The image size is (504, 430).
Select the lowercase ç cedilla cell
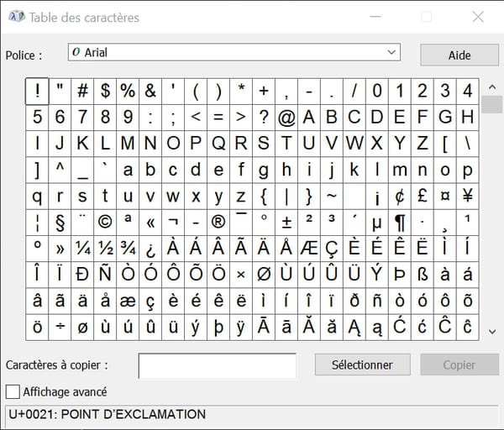[150, 302]
